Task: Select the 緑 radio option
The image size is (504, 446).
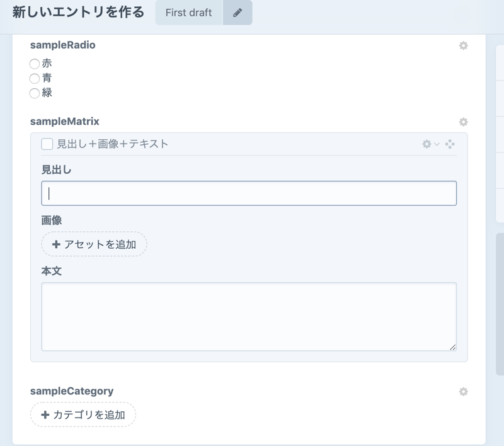Action: point(35,94)
